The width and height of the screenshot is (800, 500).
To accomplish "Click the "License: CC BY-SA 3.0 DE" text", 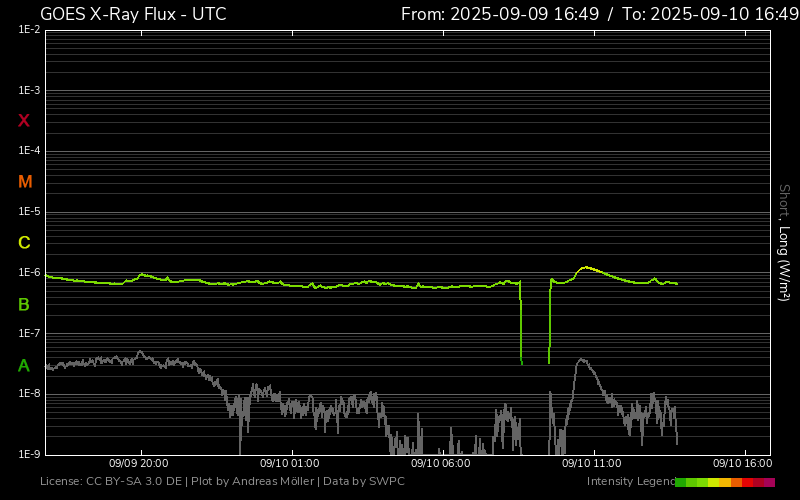I will [x=111, y=482].
